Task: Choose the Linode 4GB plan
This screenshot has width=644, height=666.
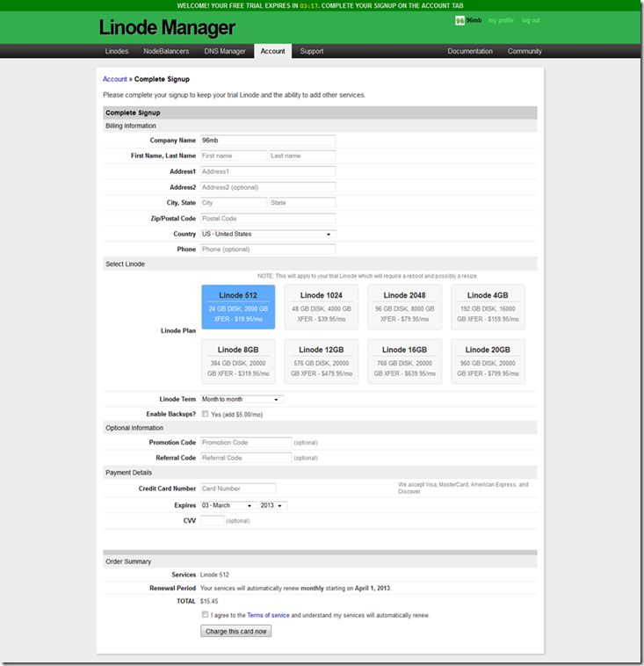Action: [488, 307]
